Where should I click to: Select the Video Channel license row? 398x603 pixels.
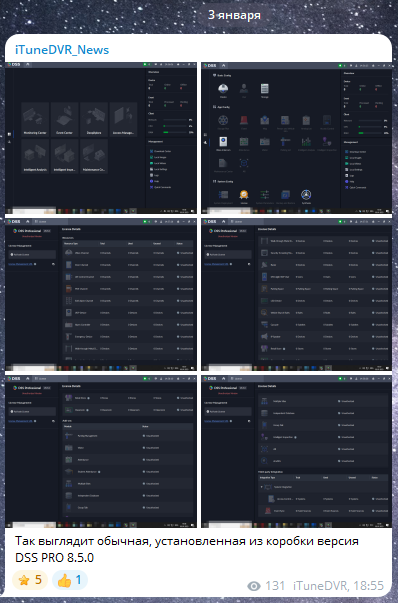128,253
